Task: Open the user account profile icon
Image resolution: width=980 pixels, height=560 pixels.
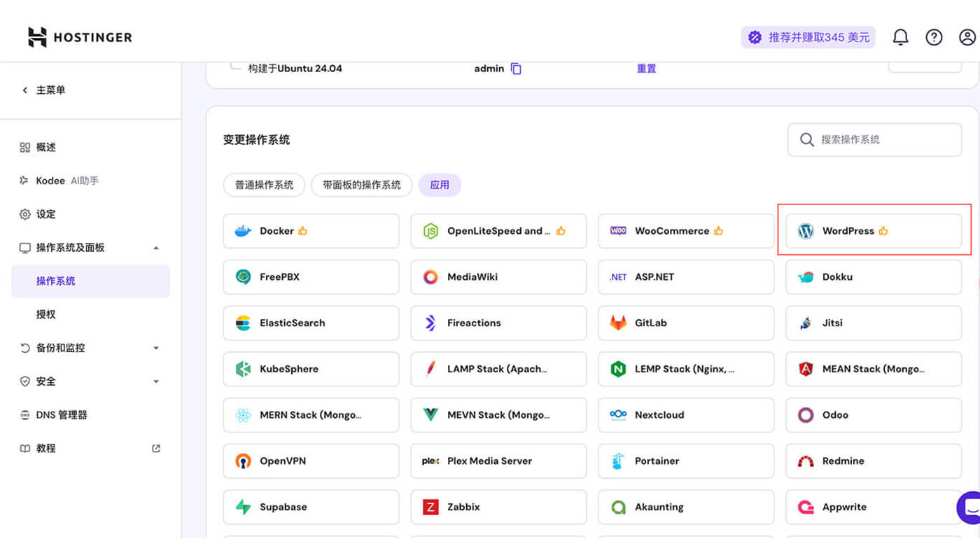Action: 967,37
